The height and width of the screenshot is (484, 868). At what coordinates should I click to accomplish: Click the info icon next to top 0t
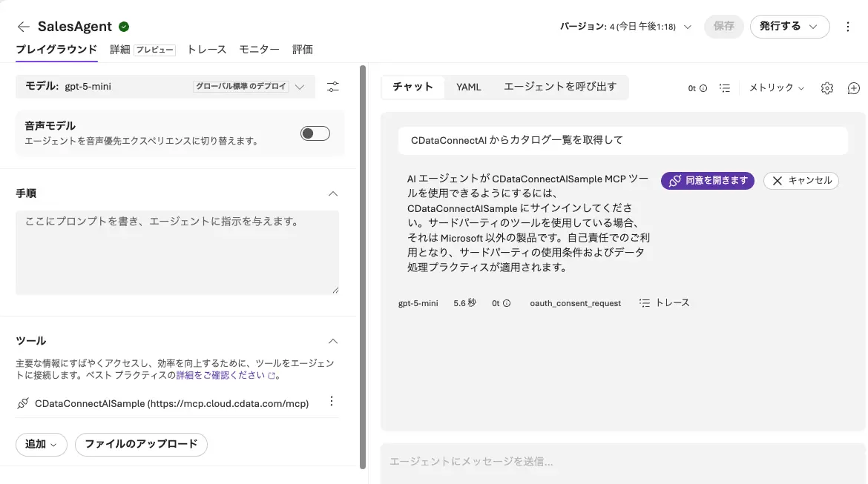click(703, 88)
